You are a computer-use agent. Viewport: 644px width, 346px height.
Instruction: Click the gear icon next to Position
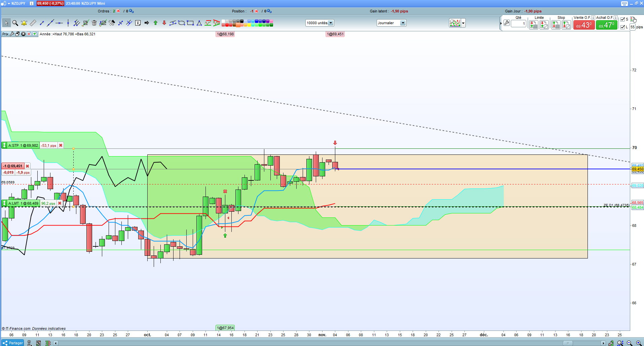coord(269,11)
